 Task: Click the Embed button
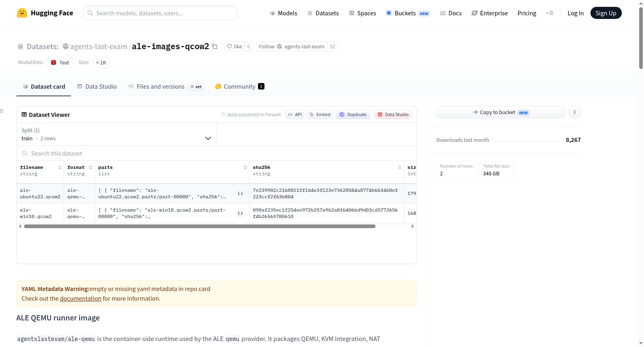tap(320, 114)
